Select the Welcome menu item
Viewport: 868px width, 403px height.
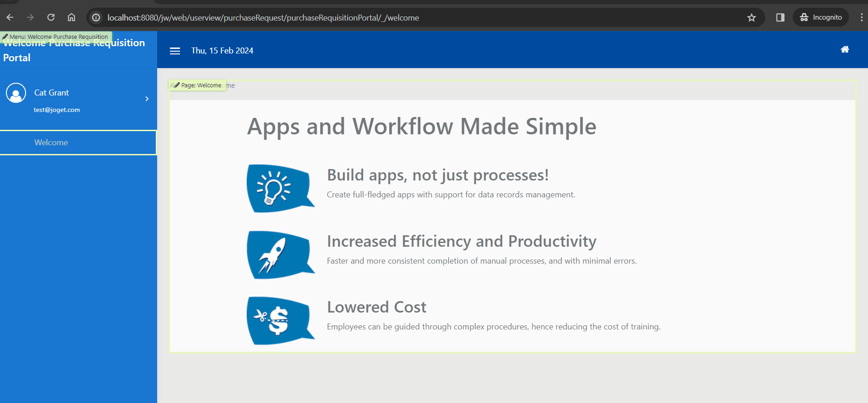pos(78,143)
